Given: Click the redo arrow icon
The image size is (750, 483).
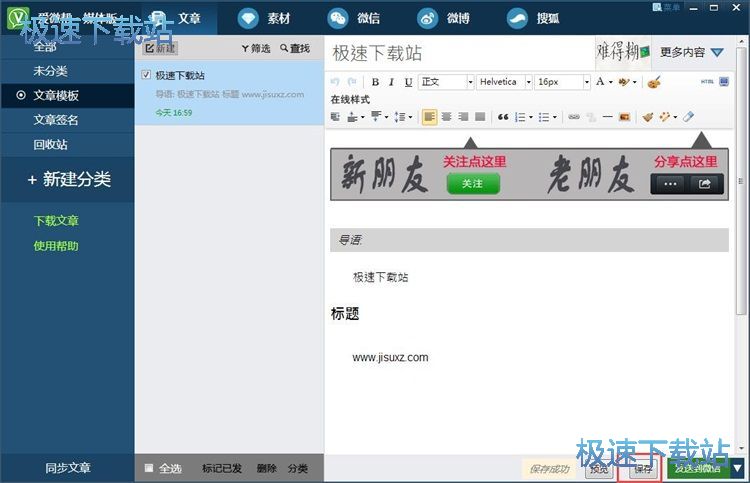Looking at the screenshot, I should point(352,82).
